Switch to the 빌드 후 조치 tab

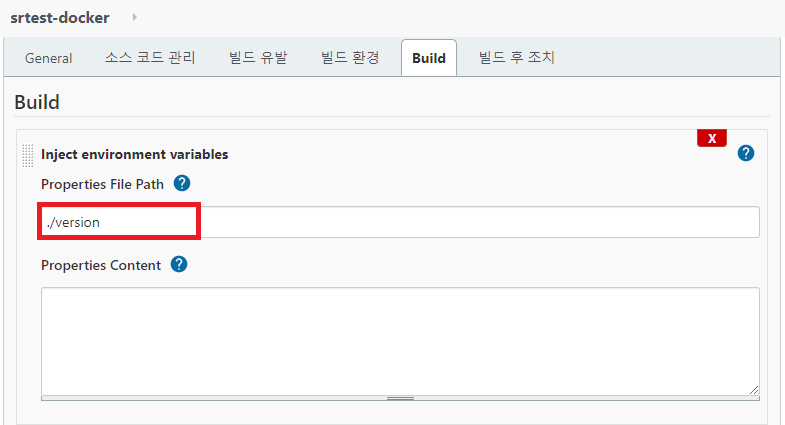point(517,58)
